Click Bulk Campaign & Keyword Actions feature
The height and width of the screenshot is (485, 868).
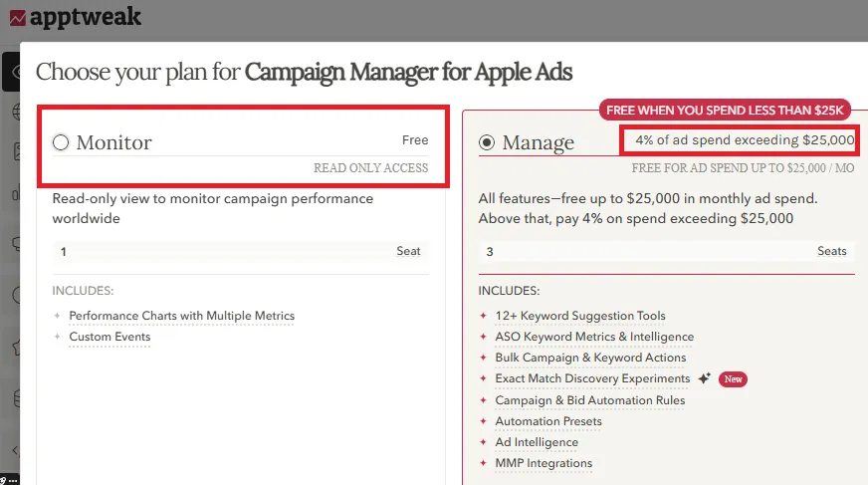pyautogui.click(x=590, y=358)
